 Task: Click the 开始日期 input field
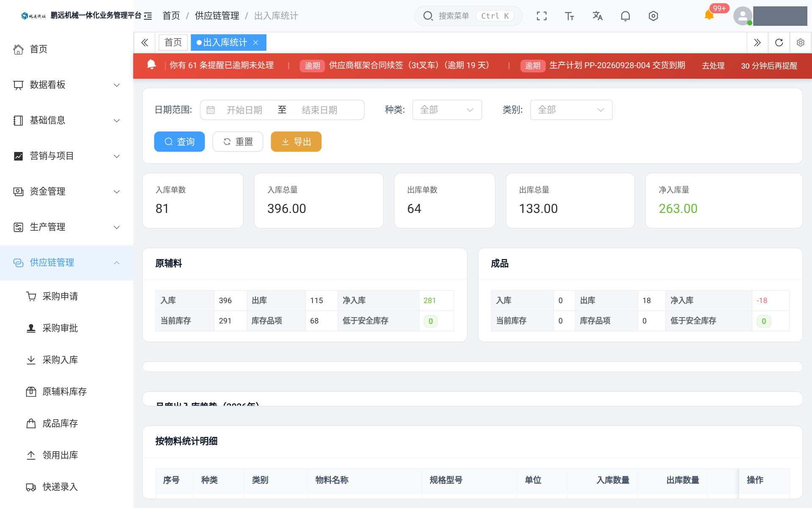pyautogui.click(x=244, y=110)
